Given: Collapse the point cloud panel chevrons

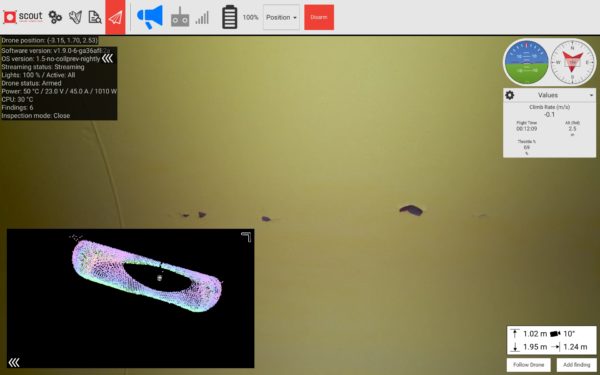Looking at the screenshot, I should coord(14,362).
